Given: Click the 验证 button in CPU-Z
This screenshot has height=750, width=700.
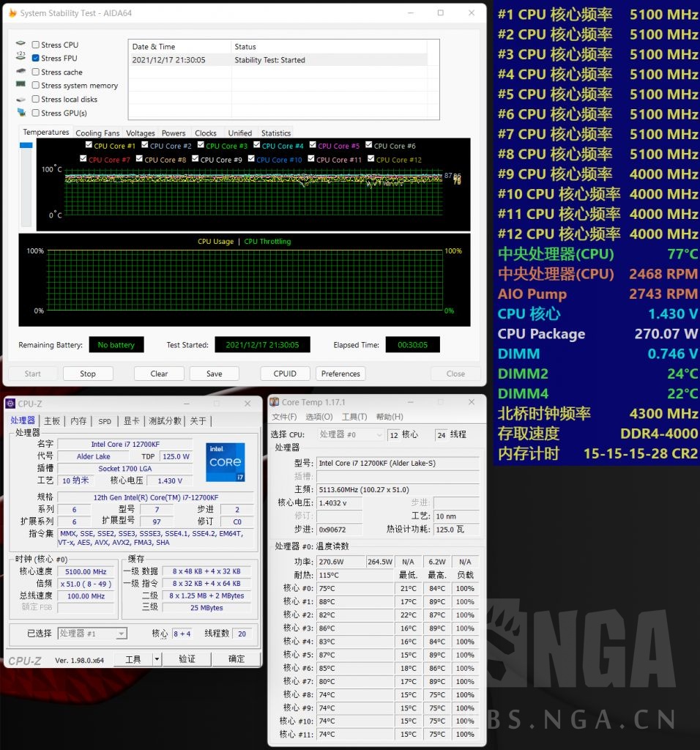Looking at the screenshot, I should (187, 658).
